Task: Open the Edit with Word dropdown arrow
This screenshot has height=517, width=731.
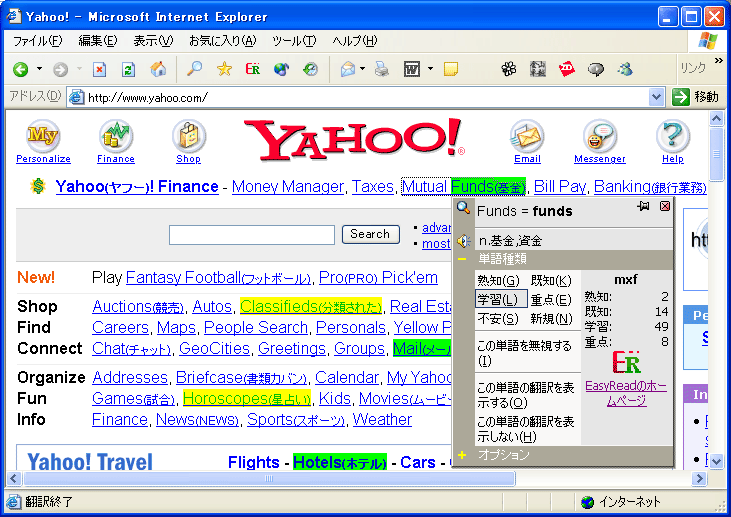Action: click(x=430, y=69)
